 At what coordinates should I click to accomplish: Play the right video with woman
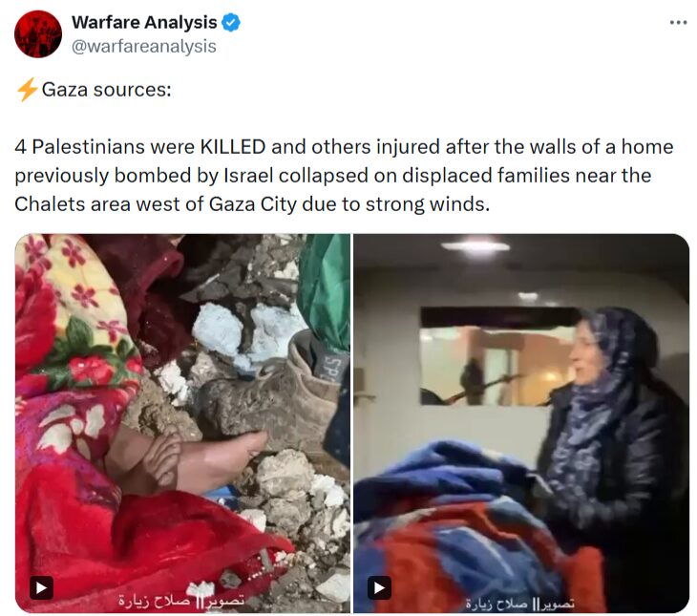[x=379, y=588]
